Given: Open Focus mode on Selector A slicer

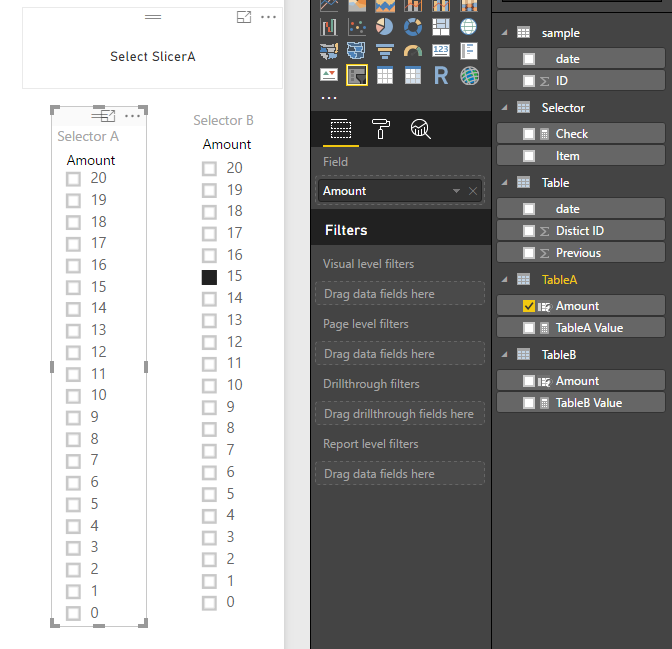Looking at the screenshot, I should 108,116.
